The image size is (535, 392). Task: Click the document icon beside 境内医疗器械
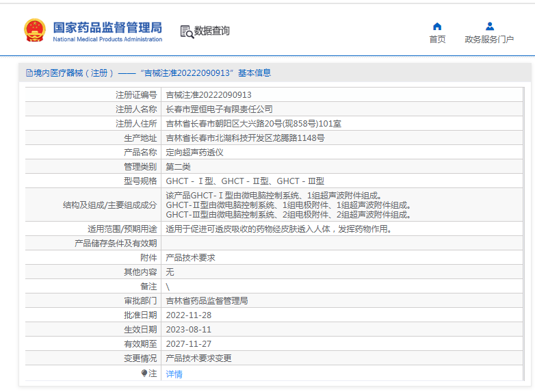click(29, 73)
